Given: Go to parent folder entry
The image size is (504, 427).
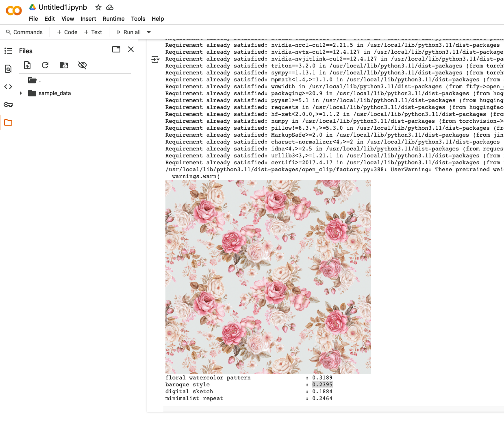Looking at the screenshot, I should [x=35, y=80].
